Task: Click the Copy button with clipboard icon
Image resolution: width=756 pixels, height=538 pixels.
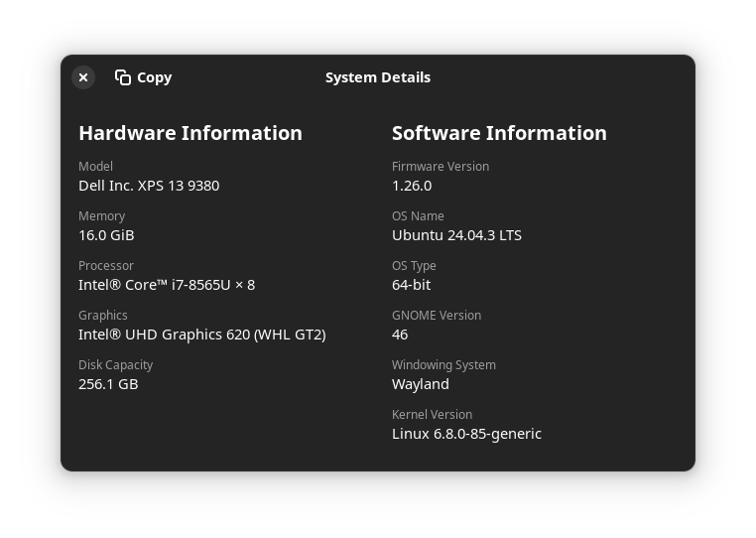Action: coord(144,77)
